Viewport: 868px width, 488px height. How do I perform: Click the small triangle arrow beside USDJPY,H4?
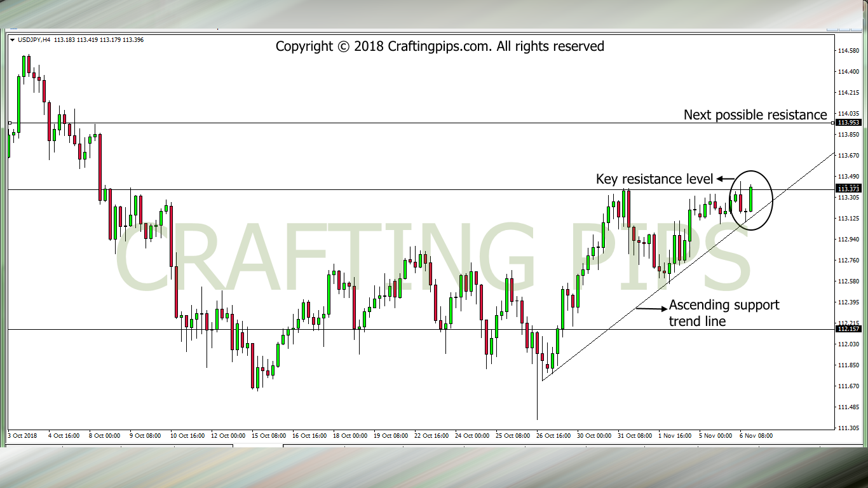[x=13, y=40]
